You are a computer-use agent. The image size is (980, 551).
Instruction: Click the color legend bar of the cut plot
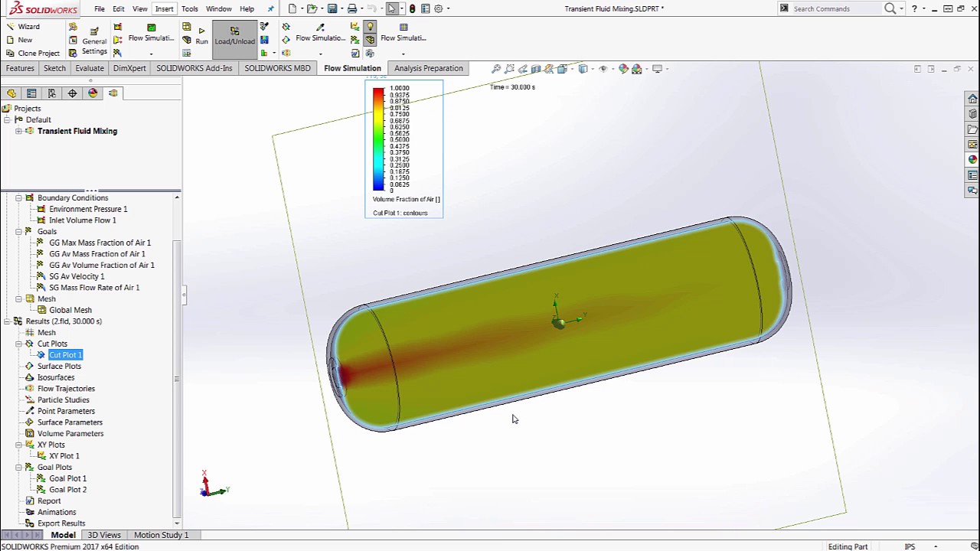pyautogui.click(x=378, y=139)
